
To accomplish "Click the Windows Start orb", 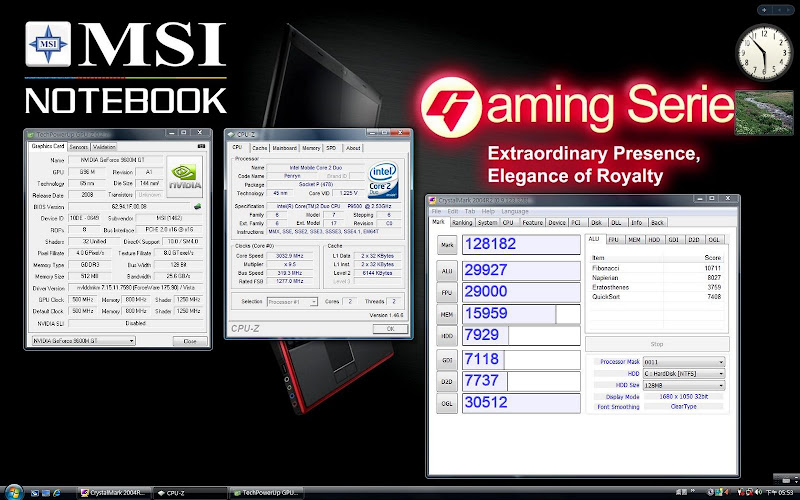I will pyautogui.click(x=13, y=492).
